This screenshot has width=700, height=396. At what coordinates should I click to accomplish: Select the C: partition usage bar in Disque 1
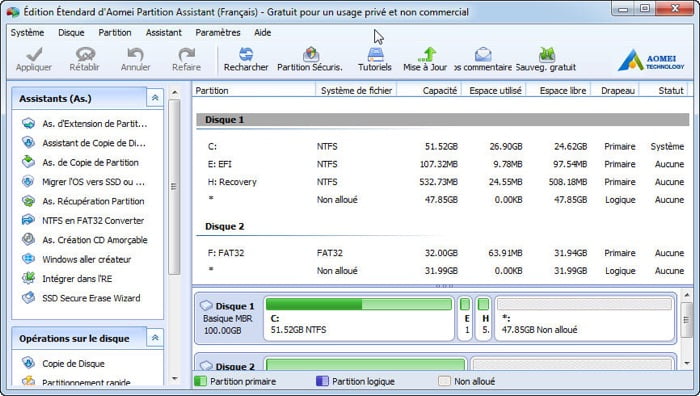(358, 304)
